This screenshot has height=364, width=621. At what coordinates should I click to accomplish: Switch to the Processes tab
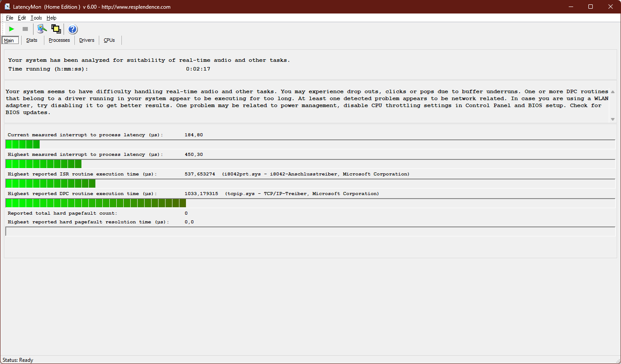click(59, 40)
